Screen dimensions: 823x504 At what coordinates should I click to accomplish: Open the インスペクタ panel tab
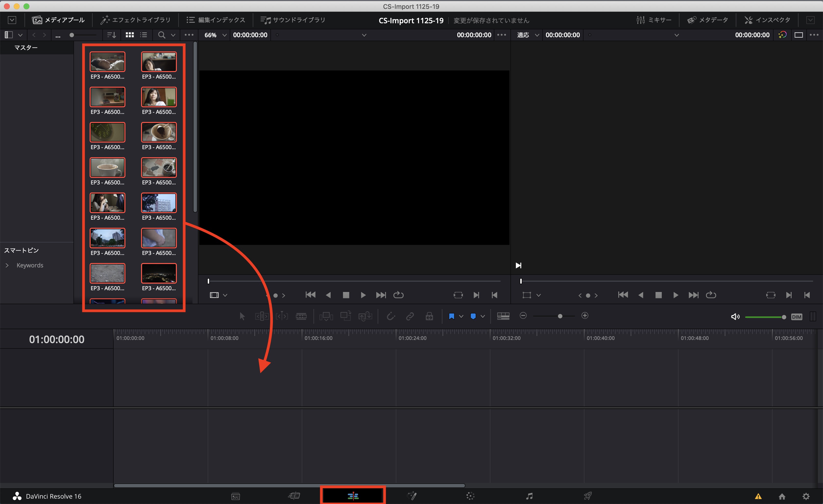(767, 20)
